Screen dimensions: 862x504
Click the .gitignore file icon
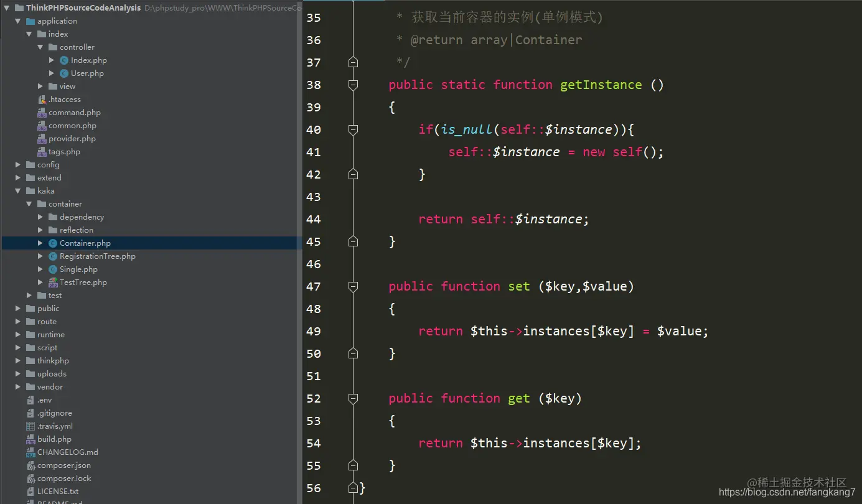click(30, 413)
